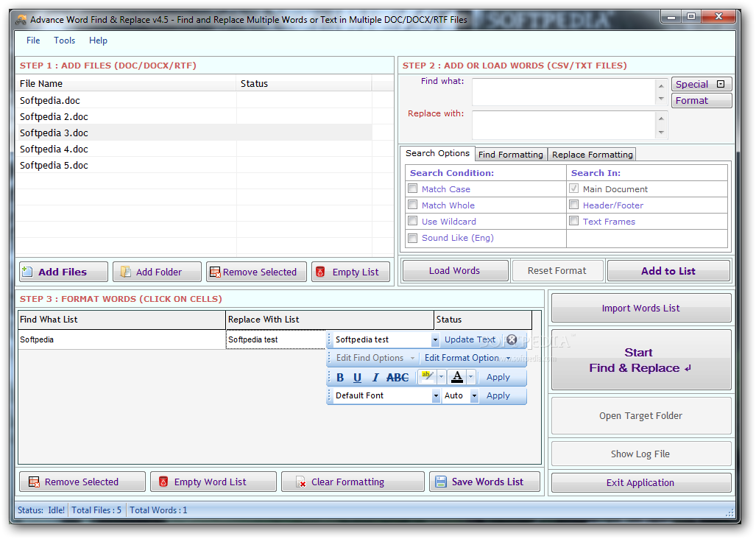The width and height of the screenshot is (756, 539).
Task: Click the Add Folder icon
Action: pos(125,272)
